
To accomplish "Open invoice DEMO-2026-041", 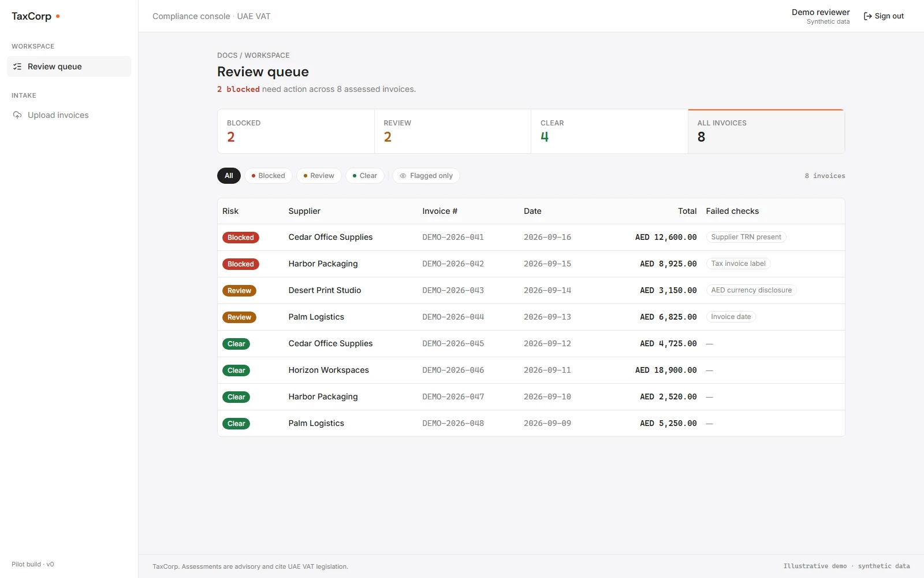I will [453, 237].
